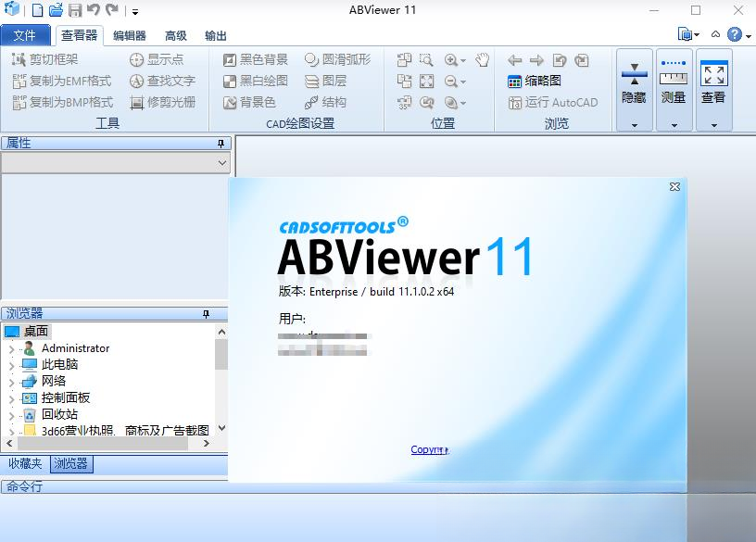Click the fit-to-window arrows icon
The height and width of the screenshot is (542, 756).
point(426,81)
